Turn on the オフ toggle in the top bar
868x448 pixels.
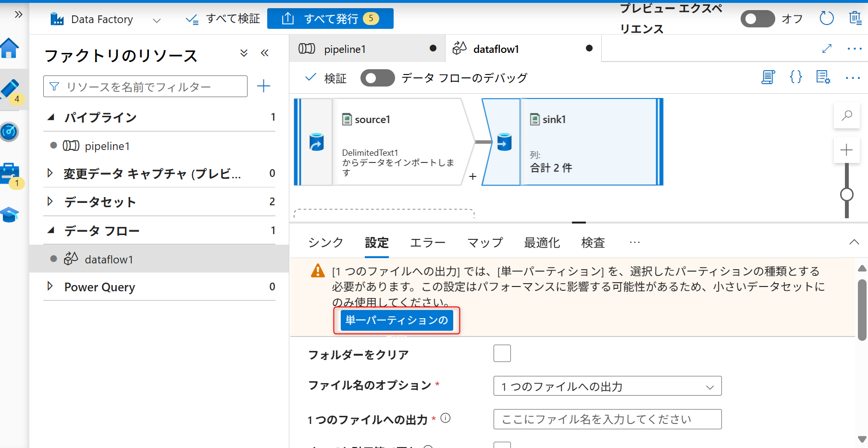[x=757, y=18]
